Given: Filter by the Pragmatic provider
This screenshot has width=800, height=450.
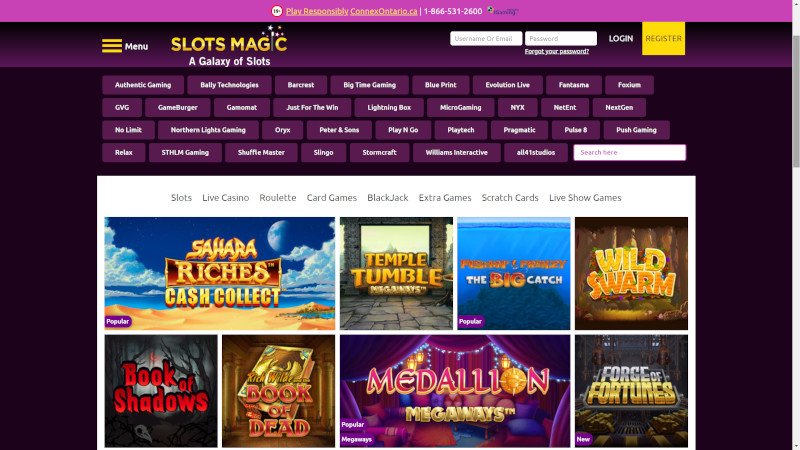Looking at the screenshot, I should click(519, 130).
